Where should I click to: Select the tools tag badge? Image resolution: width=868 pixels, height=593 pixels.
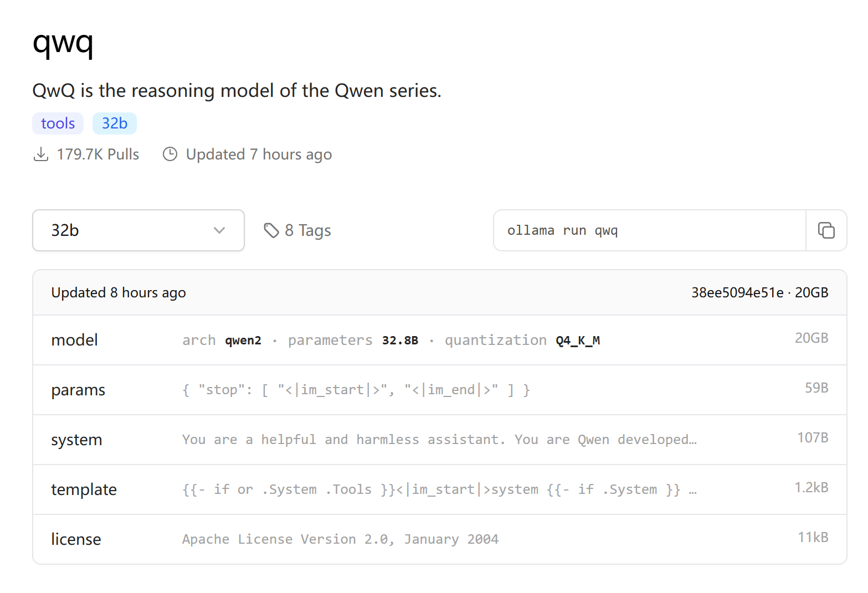pyautogui.click(x=58, y=123)
